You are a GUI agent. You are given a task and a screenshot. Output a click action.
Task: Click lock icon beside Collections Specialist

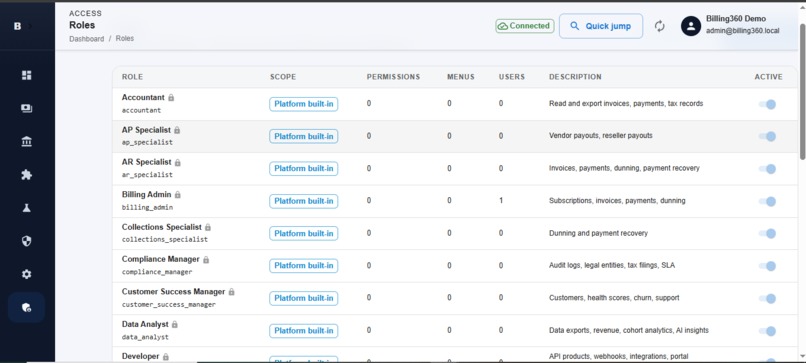click(208, 227)
